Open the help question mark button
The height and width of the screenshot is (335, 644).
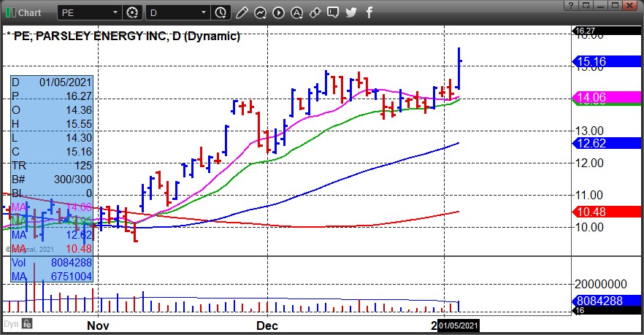[570, 5]
